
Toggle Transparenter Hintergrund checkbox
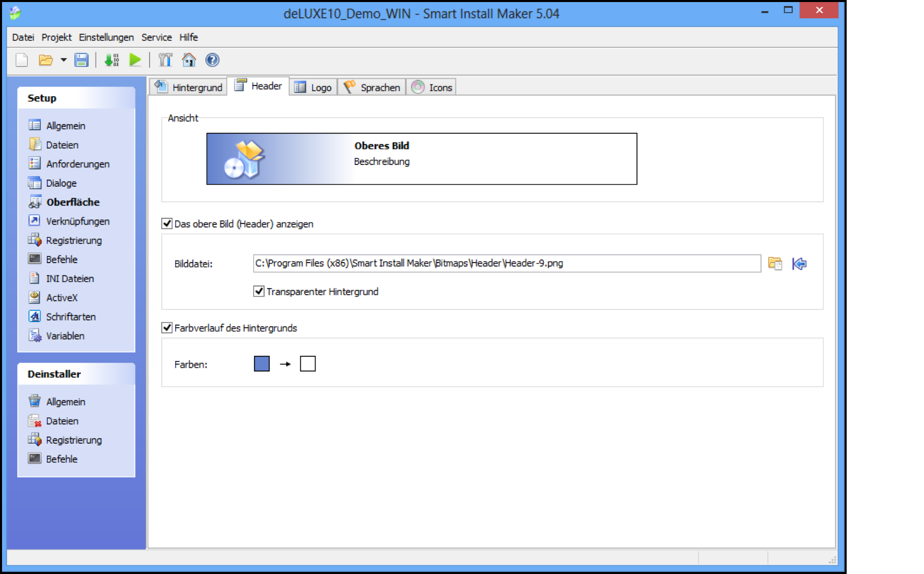point(259,291)
